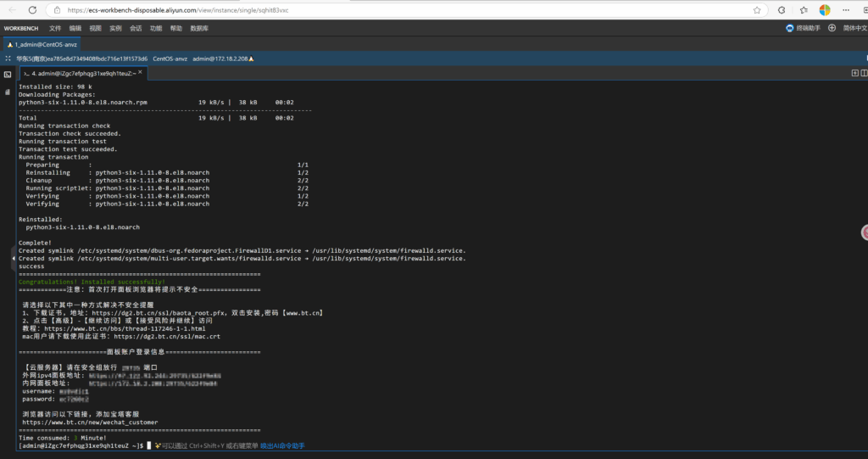Open the 文件 menu

pyautogui.click(x=55, y=28)
